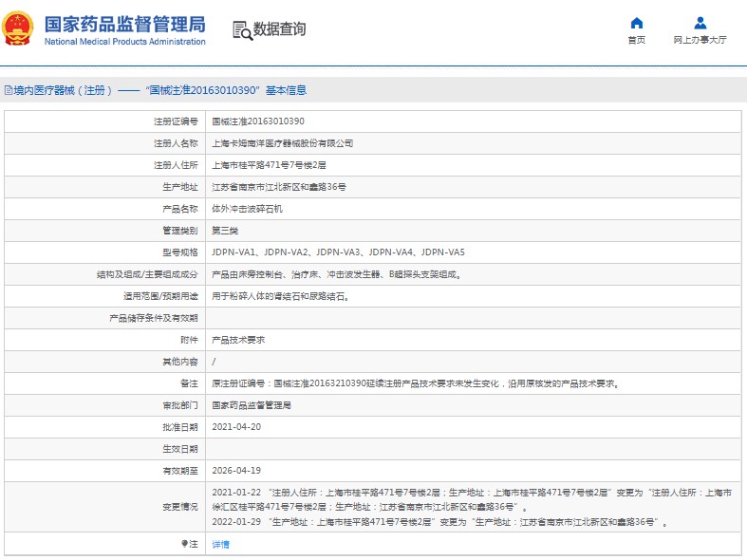Select address 上海市桂平路471号7号楼2层 in 注册人住所 row

coord(270,165)
